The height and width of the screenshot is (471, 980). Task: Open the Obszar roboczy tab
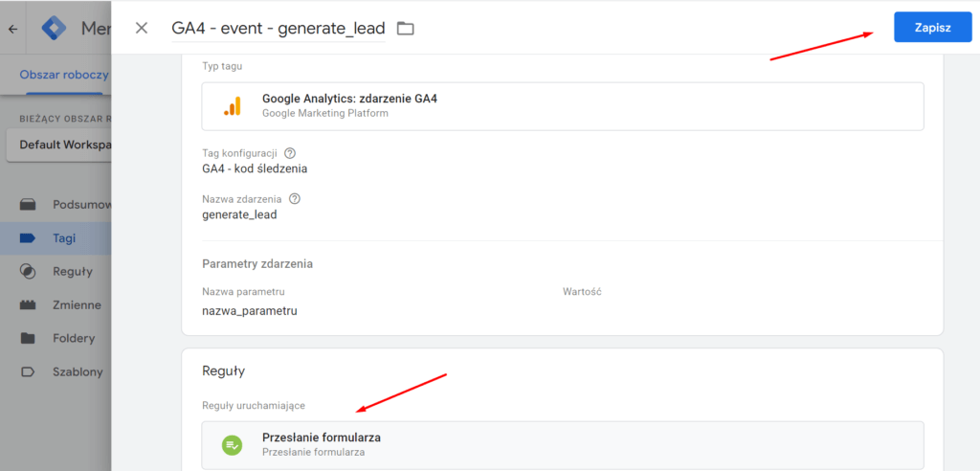click(64, 75)
